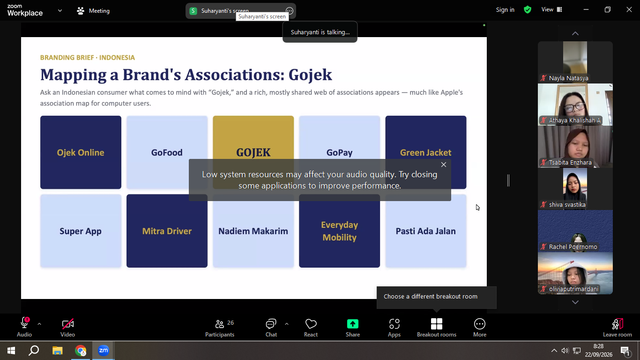Click Zoom taskbar icon
Image resolution: width=640 pixels, height=360 pixels.
point(103,351)
